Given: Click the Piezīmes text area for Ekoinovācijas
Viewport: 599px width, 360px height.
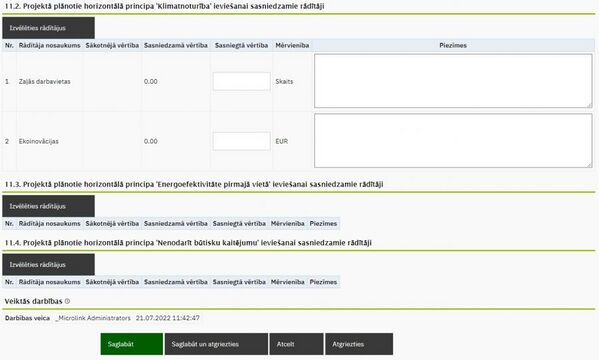Looking at the screenshot, I should click(453, 141).
